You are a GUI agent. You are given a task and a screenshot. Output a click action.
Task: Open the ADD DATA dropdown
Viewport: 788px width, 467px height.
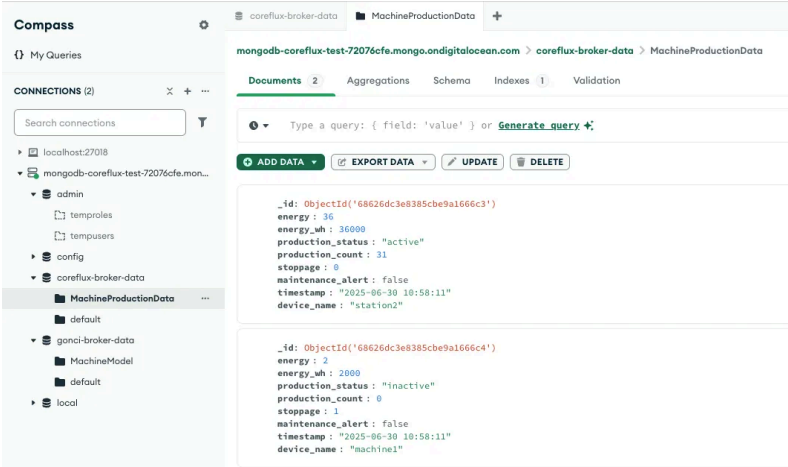coord(280,162)
